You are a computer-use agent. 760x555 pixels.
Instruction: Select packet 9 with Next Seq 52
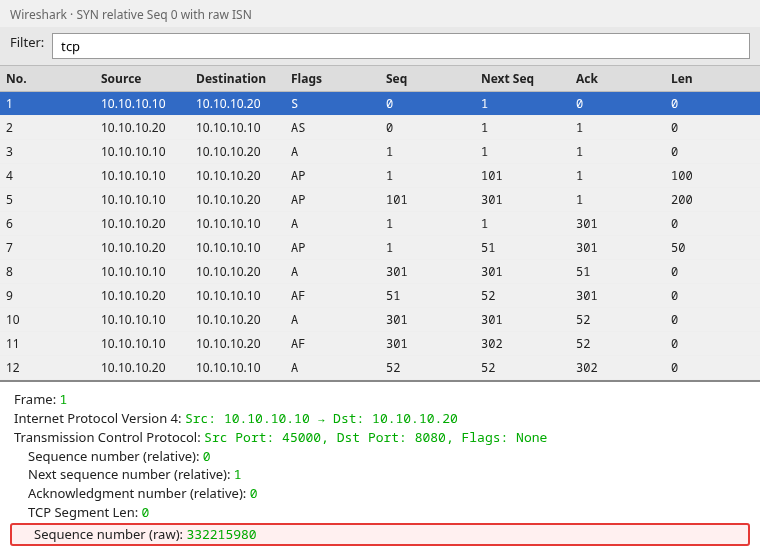(x=380, y=296)
